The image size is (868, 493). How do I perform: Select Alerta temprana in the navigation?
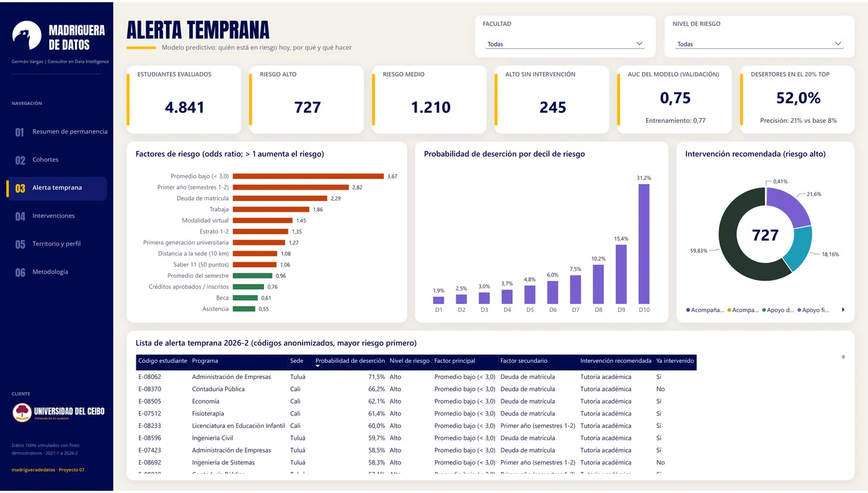[57, 188]
